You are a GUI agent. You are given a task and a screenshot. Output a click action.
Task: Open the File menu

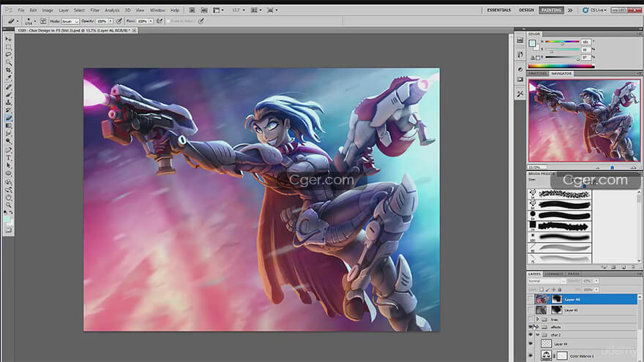21,10
